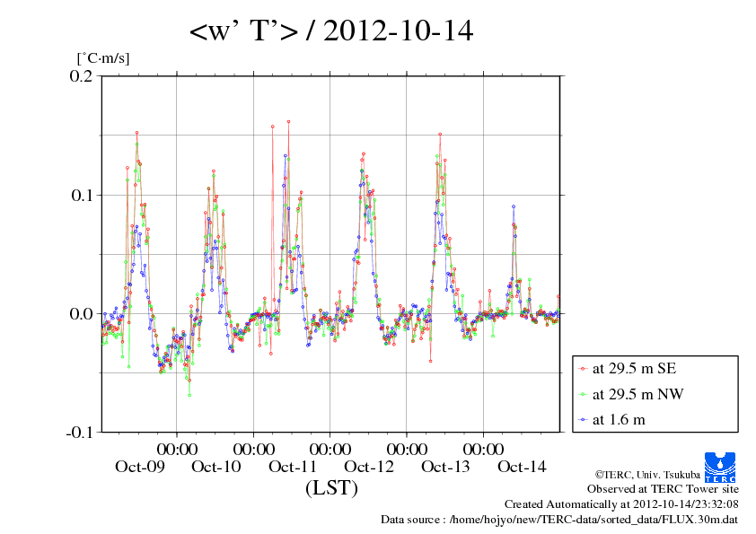Image resolution: width=756 pixels, height=534 pixels.
Task: Click the x-axis date label "Oct-09"
Action: click(x=140, y=467)
